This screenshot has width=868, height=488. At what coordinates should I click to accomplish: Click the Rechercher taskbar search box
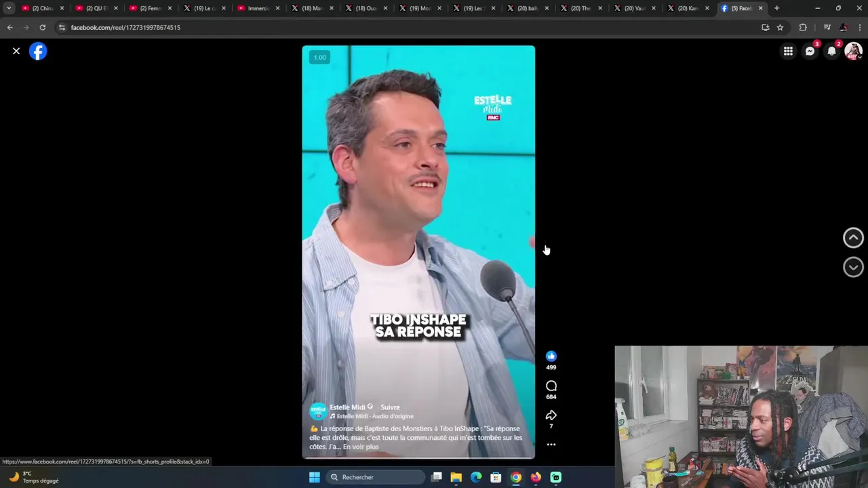point(374,477)
